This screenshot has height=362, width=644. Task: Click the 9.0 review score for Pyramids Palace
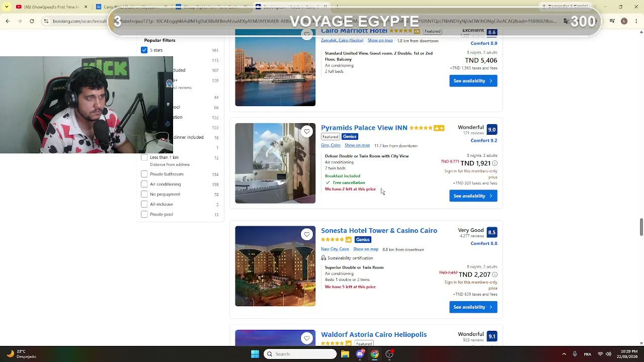click(492, 129)
